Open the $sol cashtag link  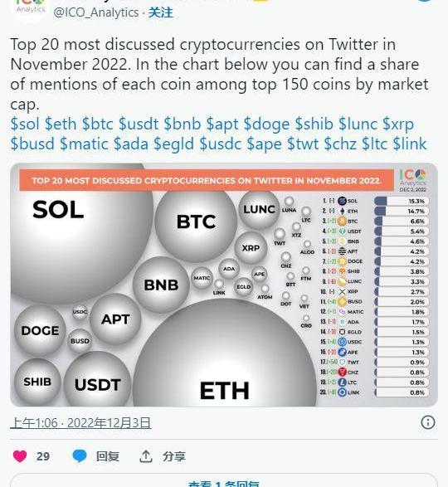click(x=25, y=124)
